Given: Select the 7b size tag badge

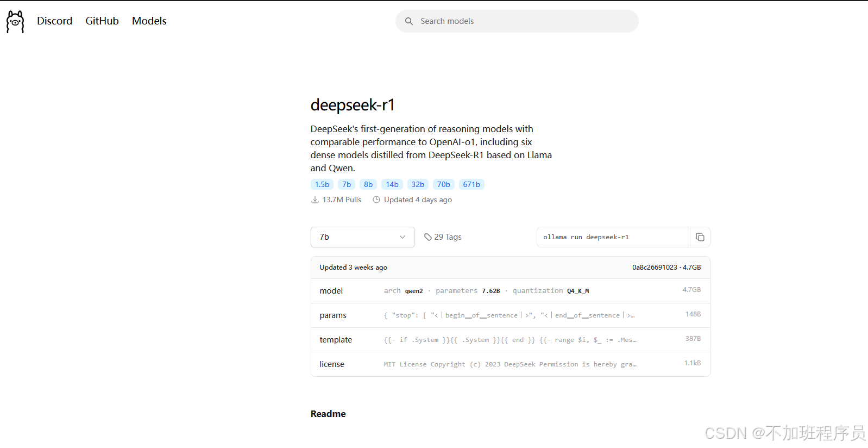Looking at the screenshot, I should tap(347, 184).
